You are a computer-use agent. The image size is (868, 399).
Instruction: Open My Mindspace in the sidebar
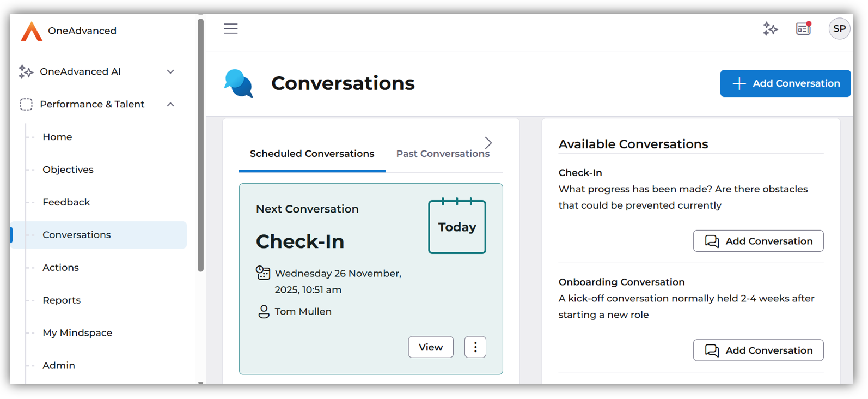coord(77,333)
